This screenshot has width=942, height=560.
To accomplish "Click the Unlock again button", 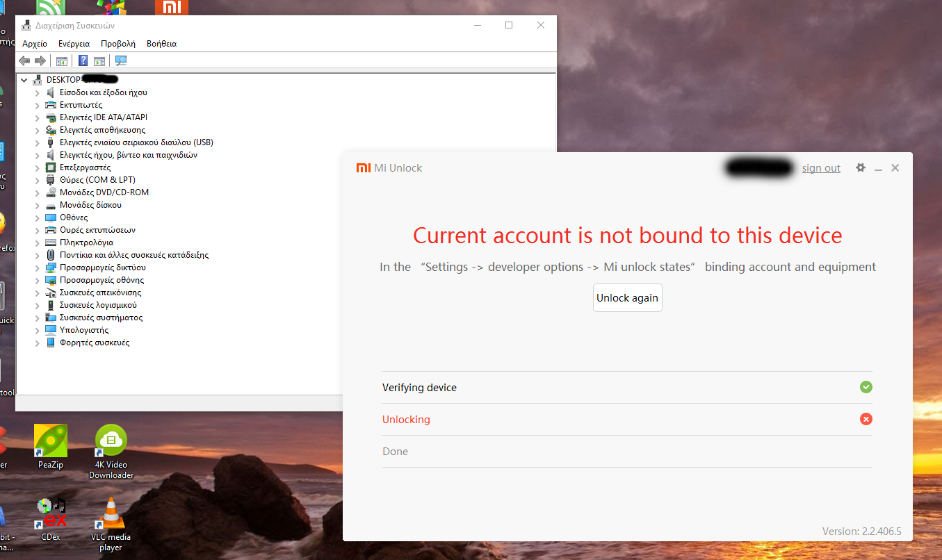I will (x=627, y=297).
